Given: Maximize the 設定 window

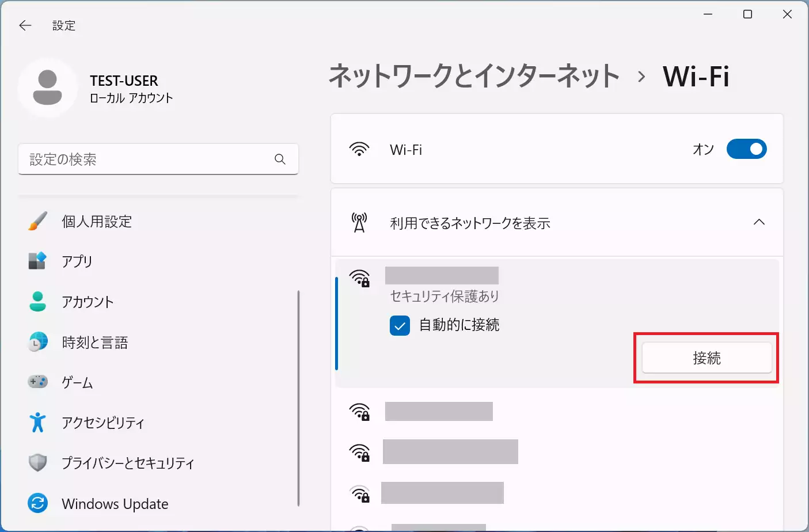Looking at the screenshot, I should (x=747, y=14).
